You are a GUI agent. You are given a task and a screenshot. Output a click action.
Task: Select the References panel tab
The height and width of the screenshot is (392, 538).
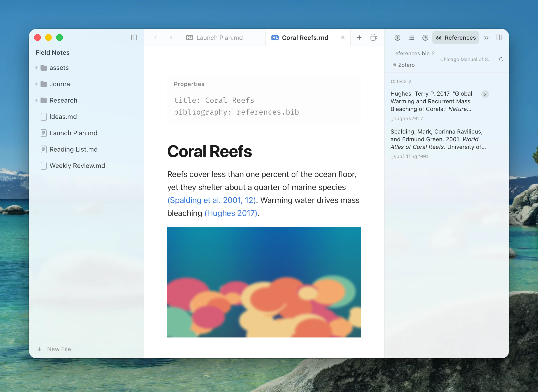(x=456, y=38)
